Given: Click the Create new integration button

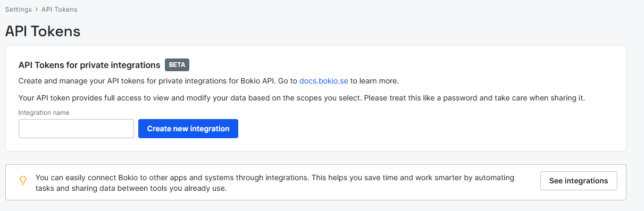Looking at the screenshot, I should click(188, 129).
